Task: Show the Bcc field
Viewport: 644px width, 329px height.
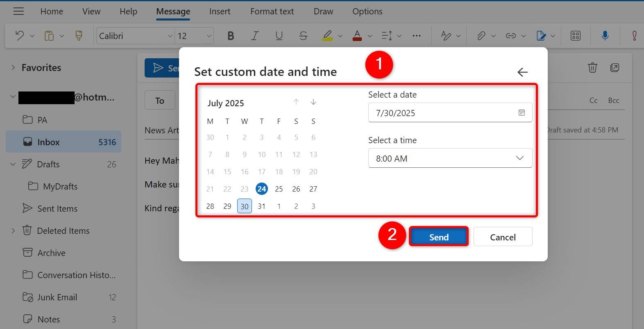Action: coord(613,101)
